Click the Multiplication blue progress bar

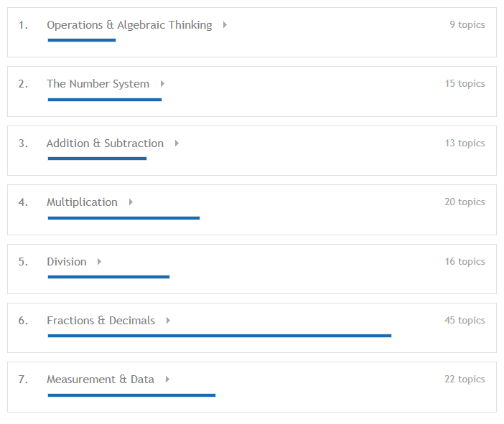pyautogui.click(x=123, y=218)
